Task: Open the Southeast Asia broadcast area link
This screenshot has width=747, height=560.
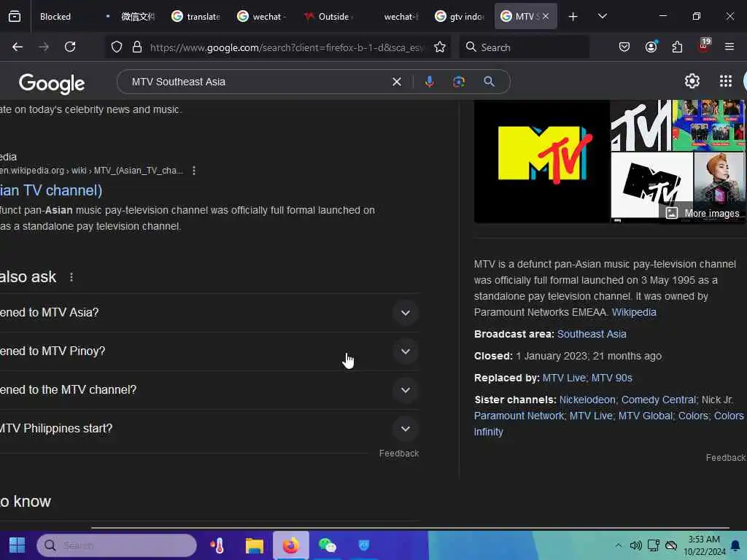Action: pyautogui.click(x=592, y=334)
